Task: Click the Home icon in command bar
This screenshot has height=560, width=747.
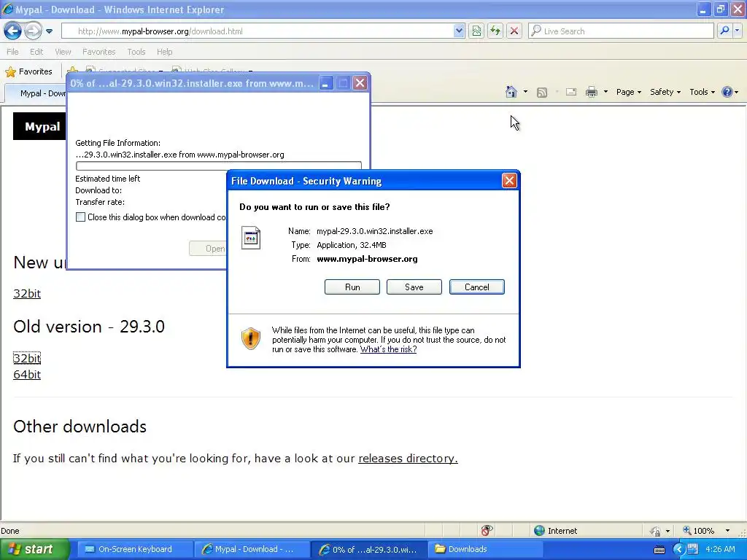Action: [511, 92]
